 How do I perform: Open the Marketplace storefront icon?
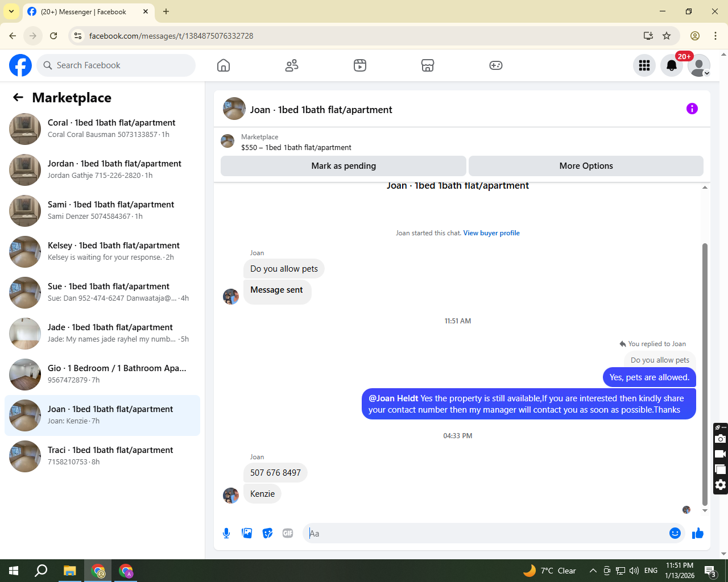coord(428,65)
